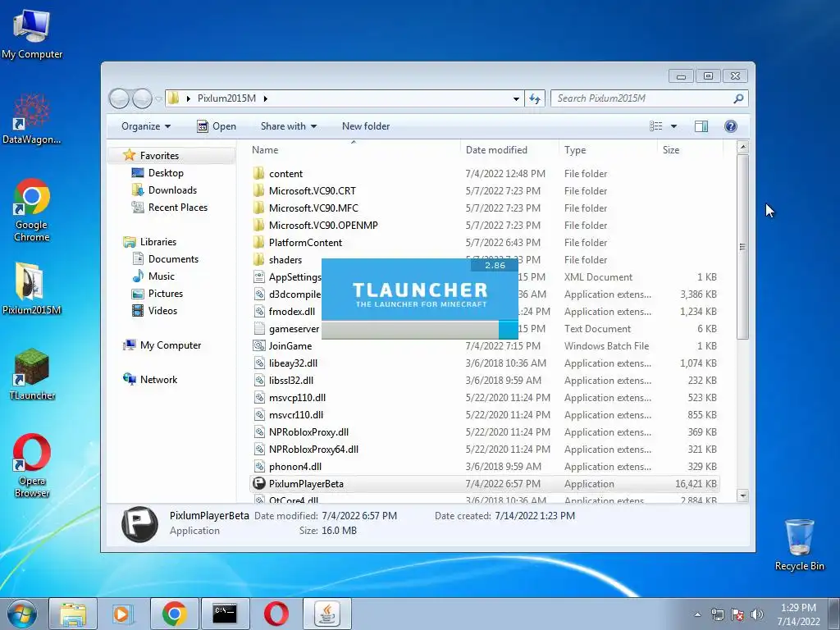The height and width of the screenshot is (630, 840).
Task: Click file list scroll down arrow
Action: click(x=742, y=495)
